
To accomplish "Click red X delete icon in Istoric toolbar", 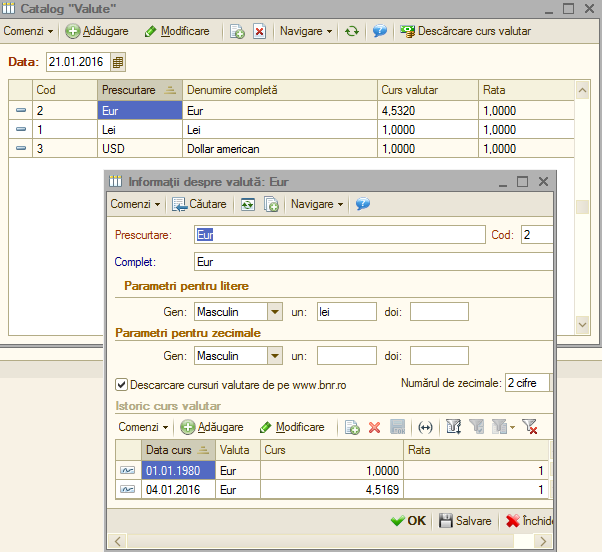I will pos(374,427).
